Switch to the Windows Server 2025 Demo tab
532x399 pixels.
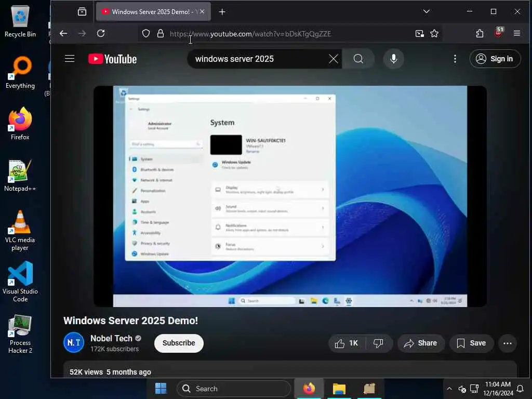point(153,12)
